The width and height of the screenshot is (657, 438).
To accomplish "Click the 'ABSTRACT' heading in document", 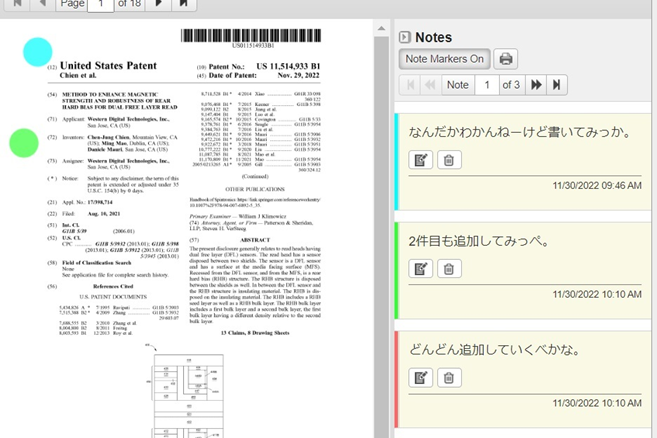I will [x=255, y=240].
